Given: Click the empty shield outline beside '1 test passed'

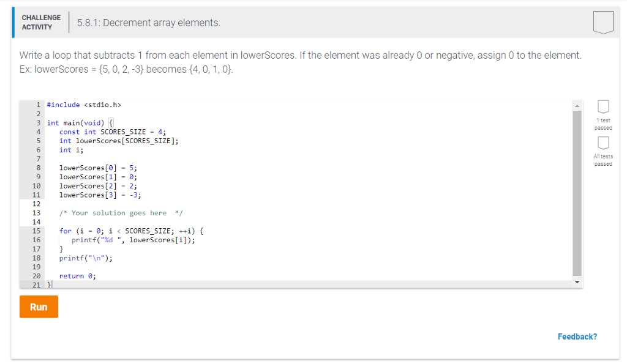Looking at the screenshot, I should click(603, 108).
